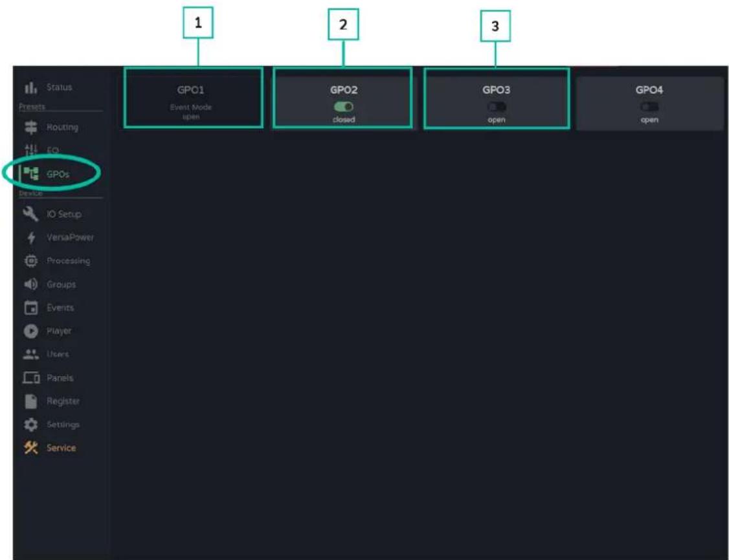This screenshot has height=560, width=729.
Task: Click the Presets section heading
Action: click(32, 106)
